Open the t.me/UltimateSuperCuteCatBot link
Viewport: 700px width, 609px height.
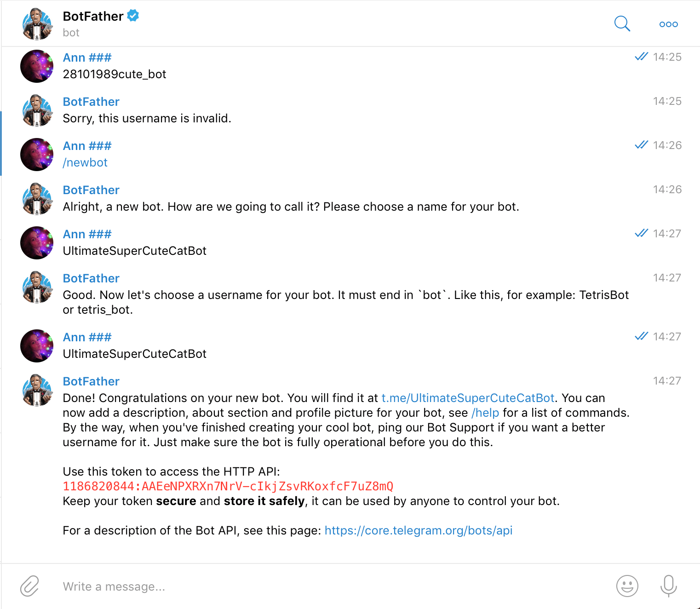[467, 398]
